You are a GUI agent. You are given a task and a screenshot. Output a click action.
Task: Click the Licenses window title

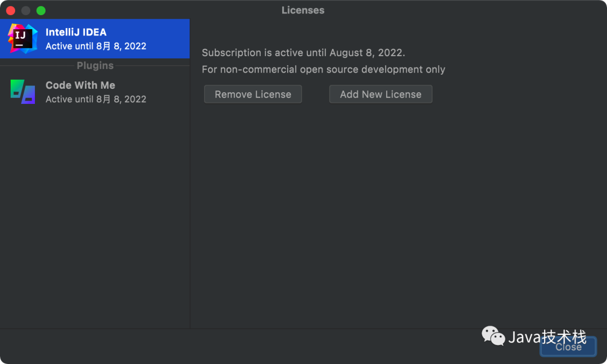pos(303,10)
